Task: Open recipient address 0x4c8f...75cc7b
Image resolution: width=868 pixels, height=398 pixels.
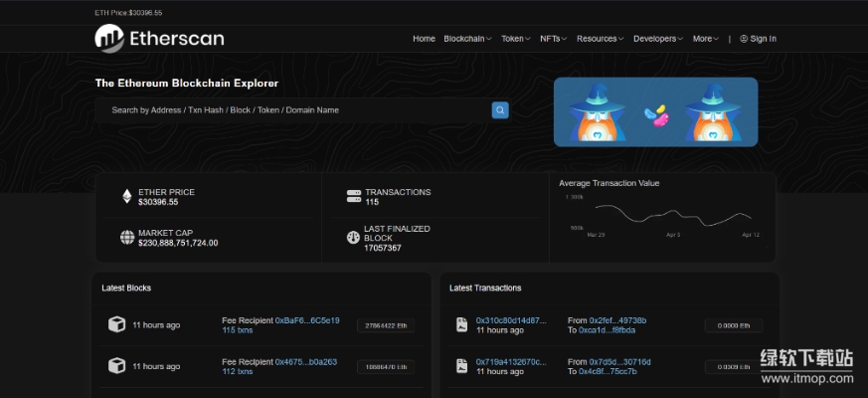Action: coord(608,371)
